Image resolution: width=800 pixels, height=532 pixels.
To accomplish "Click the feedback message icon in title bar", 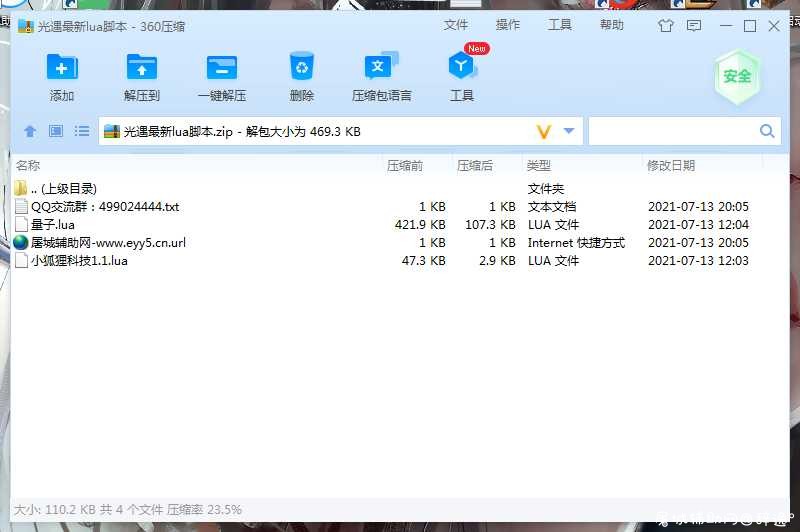I will pos(694,25).
